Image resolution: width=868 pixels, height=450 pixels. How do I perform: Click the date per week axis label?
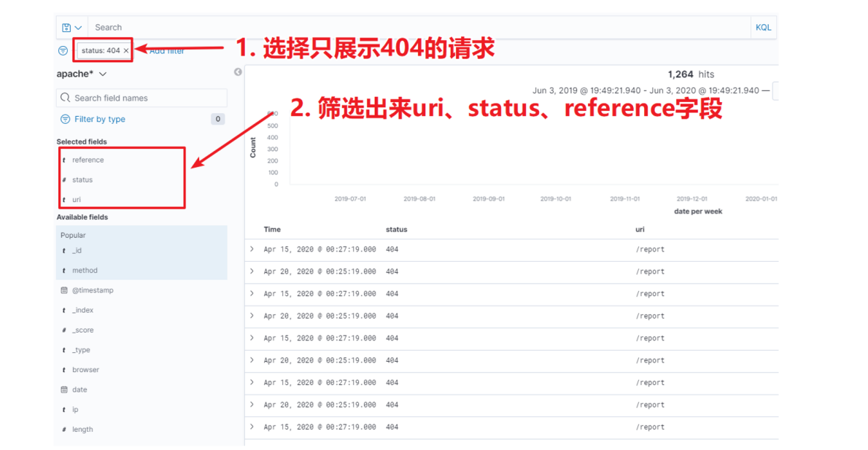coord(698,212)
